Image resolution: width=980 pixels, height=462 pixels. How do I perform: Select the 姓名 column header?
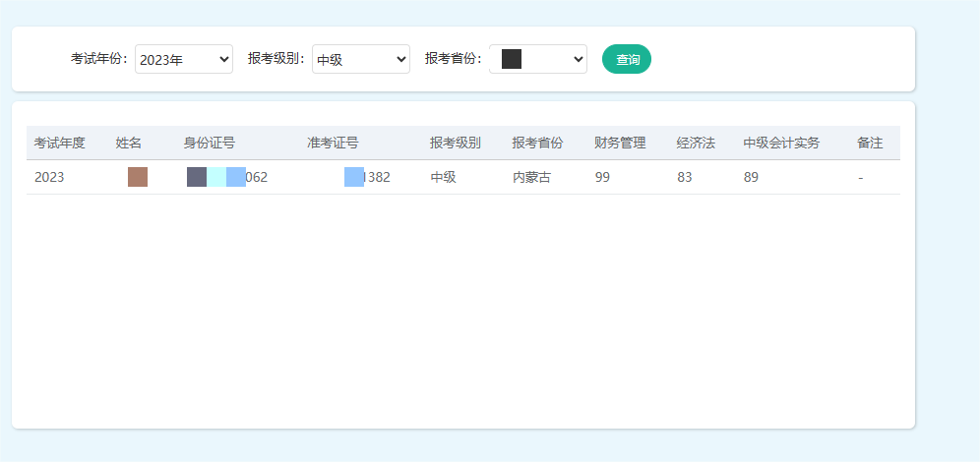(x=129, y=144)
